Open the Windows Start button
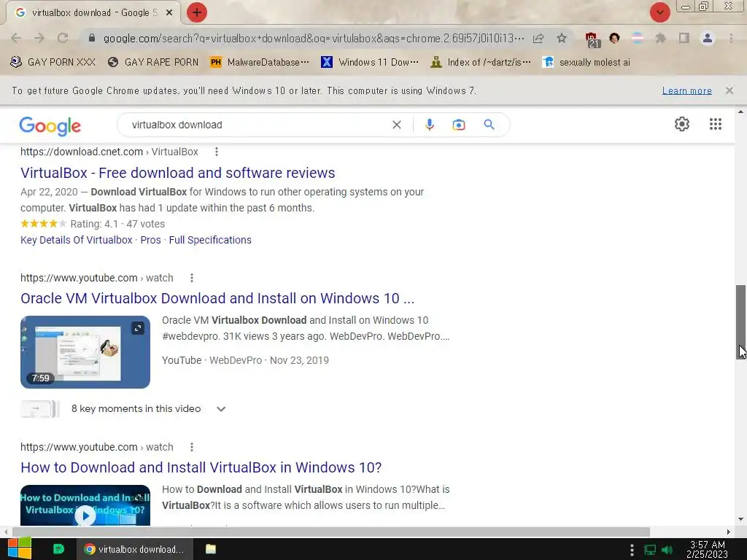The height and width of the screenshot is (560, 747). [x=20, y=549]
